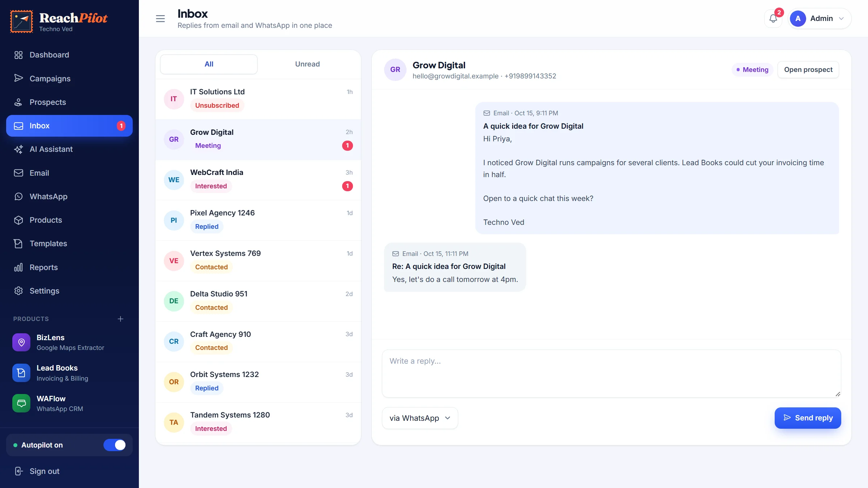Open IT Solutions Ltd conversation
Image resolution: width=868 pixels, height=488 pixels.
(258, 99)
